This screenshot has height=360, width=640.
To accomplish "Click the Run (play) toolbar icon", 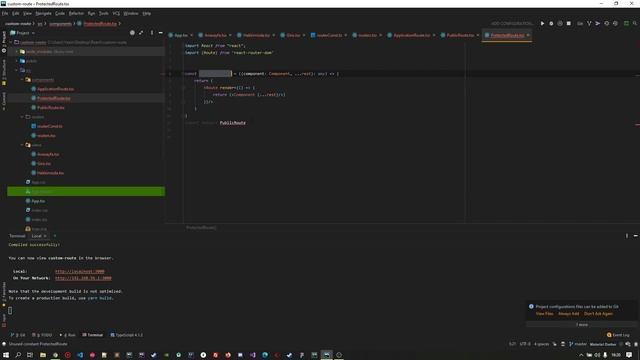I will [x=542, y=24].
